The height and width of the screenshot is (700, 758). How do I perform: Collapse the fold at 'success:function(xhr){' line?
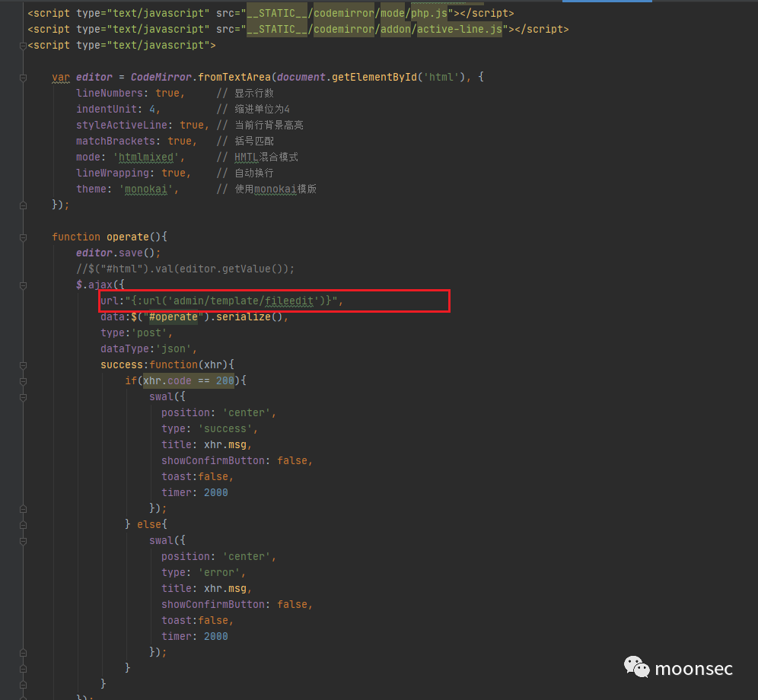tap(23, 365)
